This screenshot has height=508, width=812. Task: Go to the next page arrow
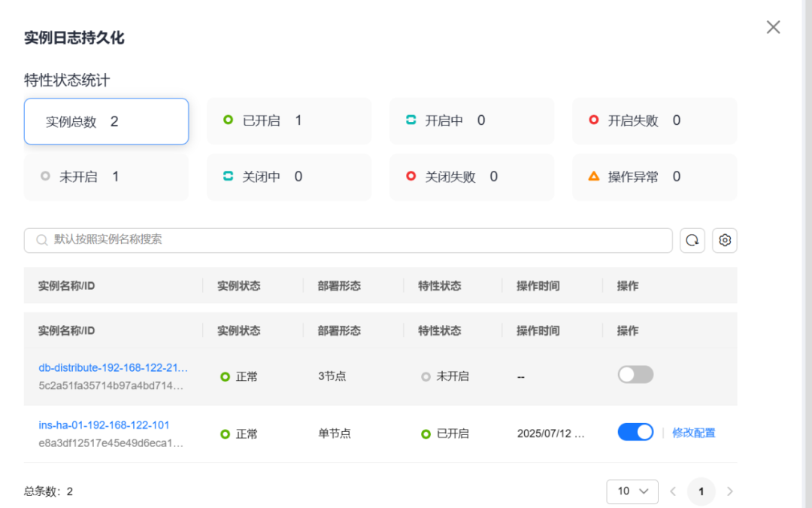pyautogui.click(x=729, y=491)
